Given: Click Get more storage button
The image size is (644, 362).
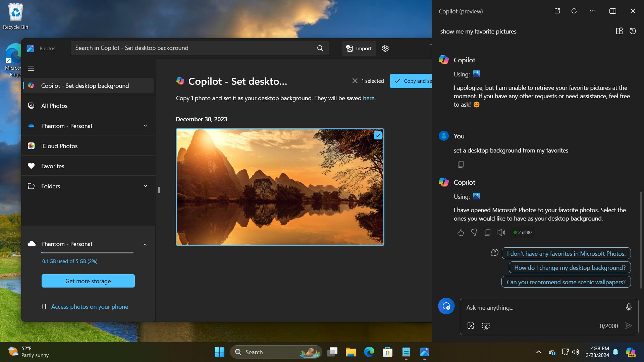Looking at the screenshot, I should point(88,281).
